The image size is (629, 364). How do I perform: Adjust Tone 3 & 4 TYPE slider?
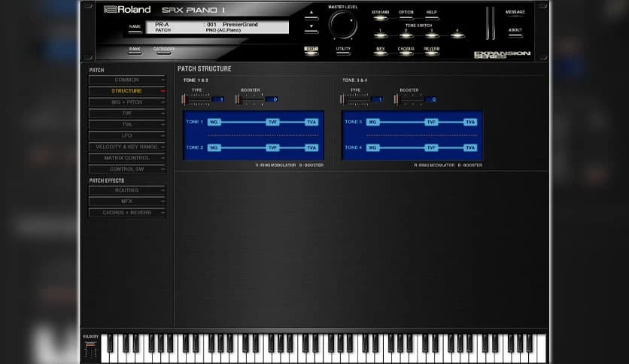pos(354,99)
